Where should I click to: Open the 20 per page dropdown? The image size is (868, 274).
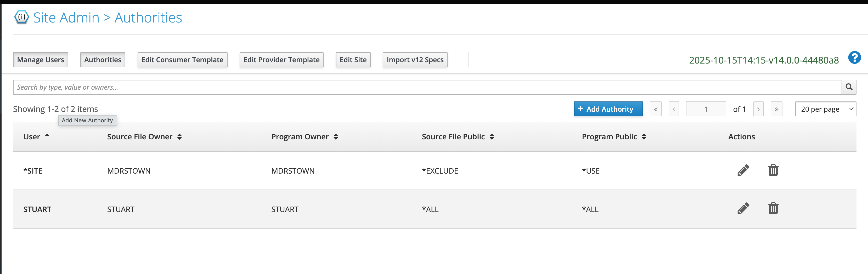pos(825,109)
